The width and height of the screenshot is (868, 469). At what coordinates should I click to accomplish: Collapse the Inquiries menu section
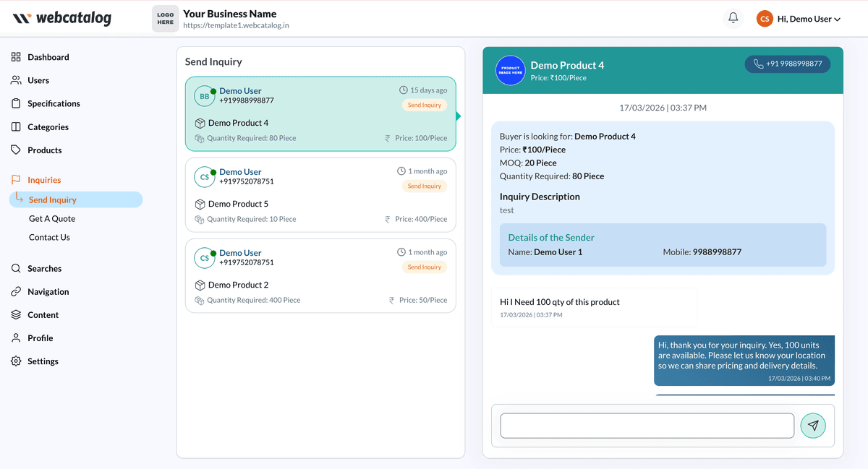tap(43, 180)
